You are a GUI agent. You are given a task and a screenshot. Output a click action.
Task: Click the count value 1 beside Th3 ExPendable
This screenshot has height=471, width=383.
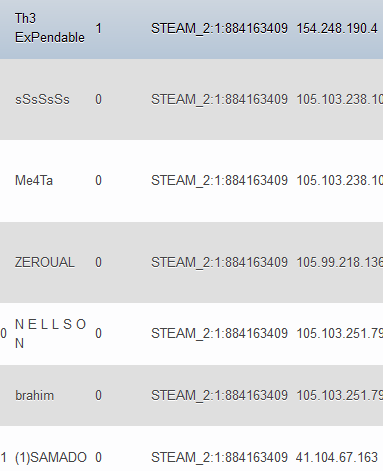(x=98, y=28)
